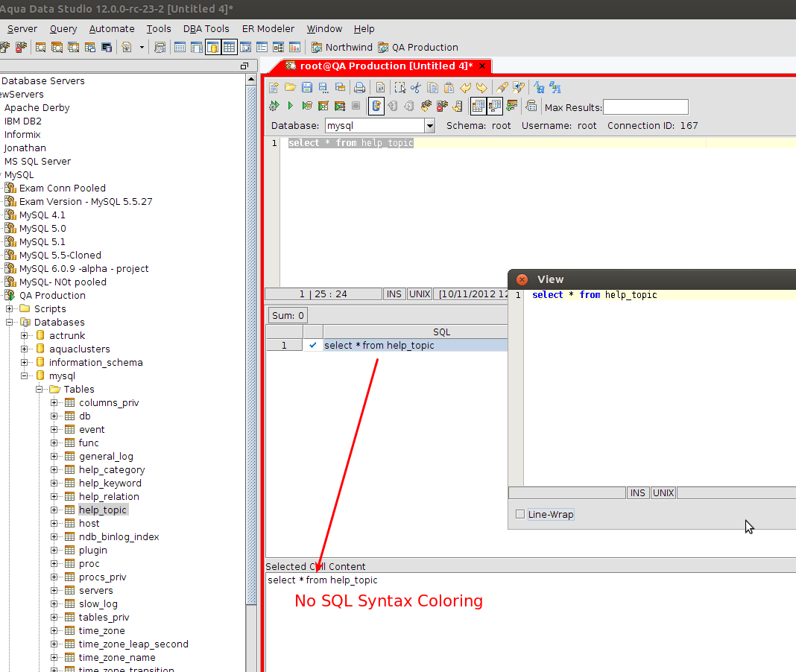
Task: Expand the Scripts folder node
Action: point(9,308)
